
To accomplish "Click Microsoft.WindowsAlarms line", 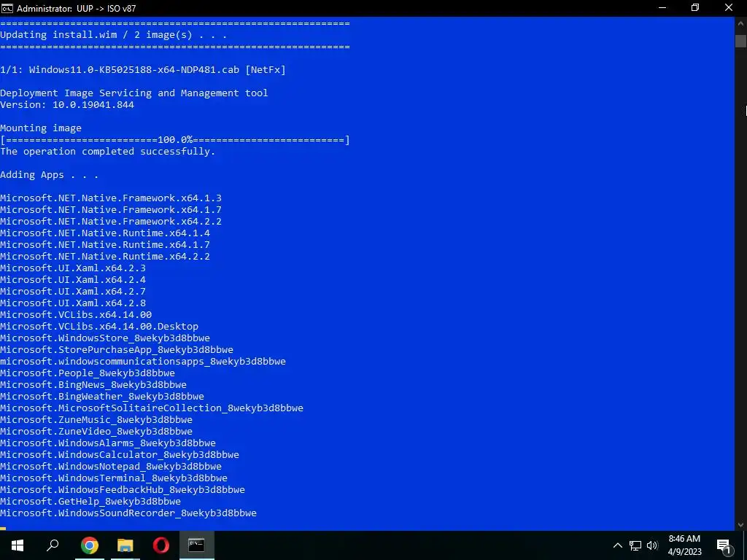I will coord(108,443).
